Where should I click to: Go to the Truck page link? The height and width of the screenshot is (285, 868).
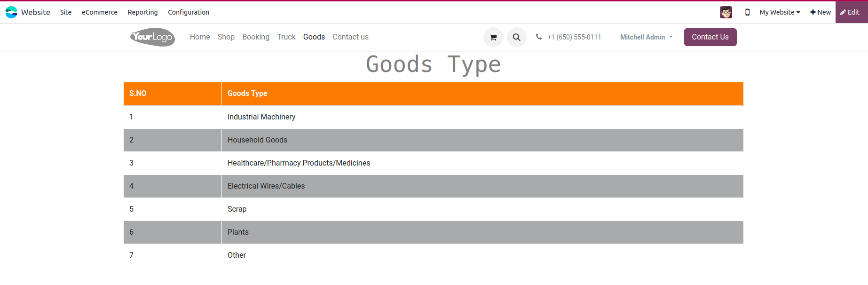pyautogui.click(x=286, y=37)
